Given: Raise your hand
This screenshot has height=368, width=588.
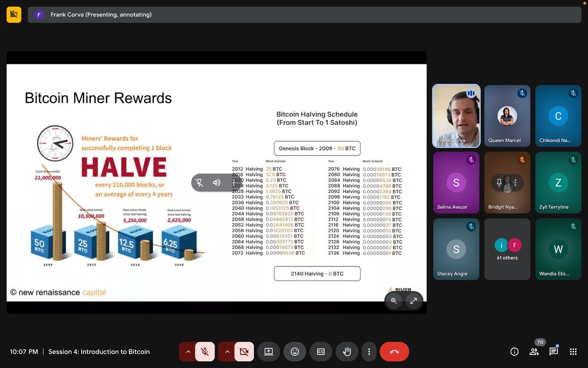Looking at the screenshot, I should (x=347, y=351).
